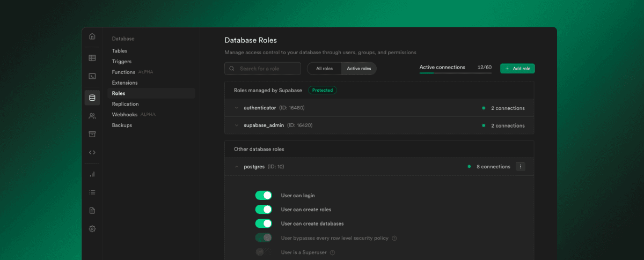Open the API code brackets icon
The image size is (644, 260).
[92, 152]
